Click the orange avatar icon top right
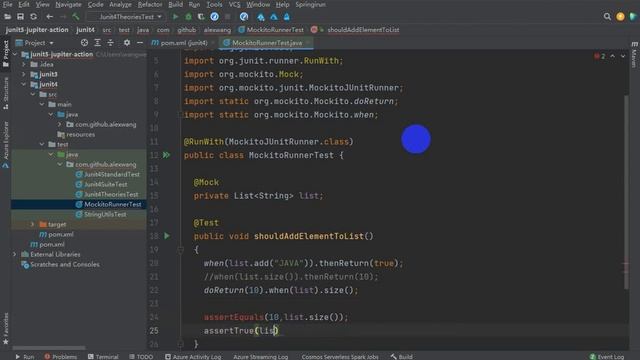Image resolution: width=640 pixels, height=360 pixels. coord(620,17)
